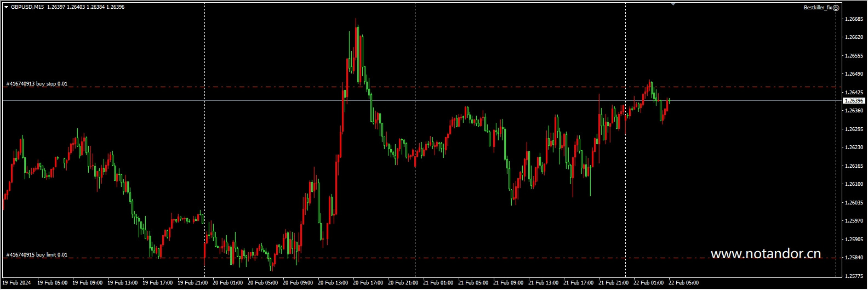Click the 21 Feb 09:00 time label
The height and width of the screenshot is (290, 868).
(x=509, y=283)
